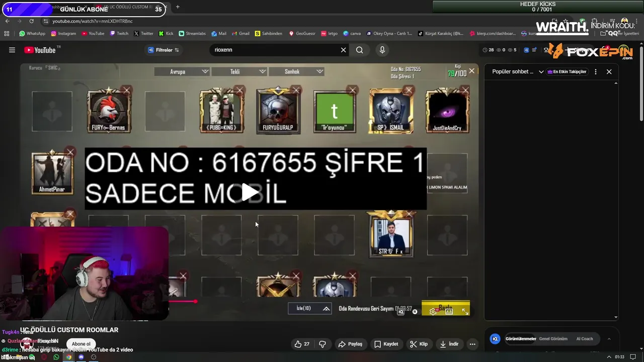Dislike the video with thumbs down

(x=323, y=344)
